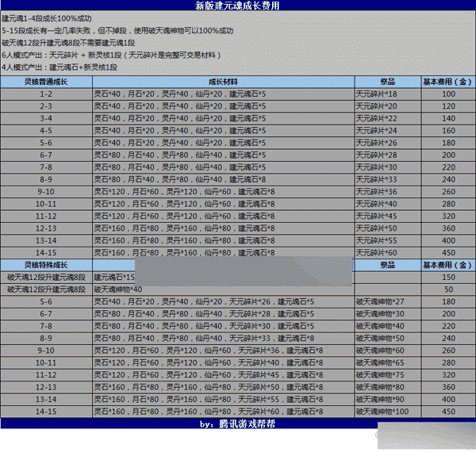Screen dimensions: 476x452
Task: Click the "破天魂神物*90" offering cell
Action: 388,400
